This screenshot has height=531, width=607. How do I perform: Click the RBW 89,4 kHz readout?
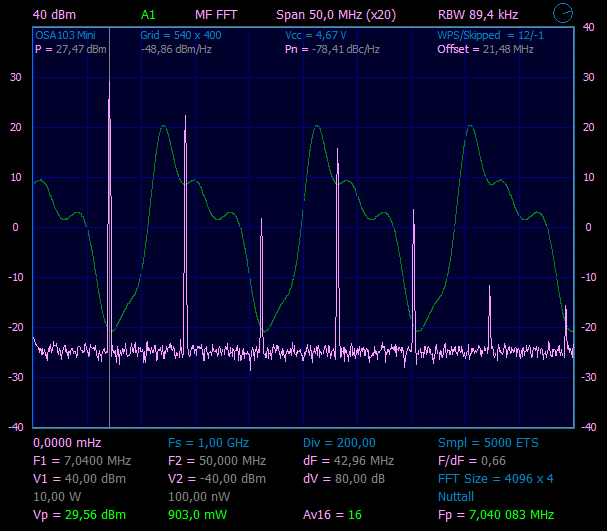tap(477, 15)
